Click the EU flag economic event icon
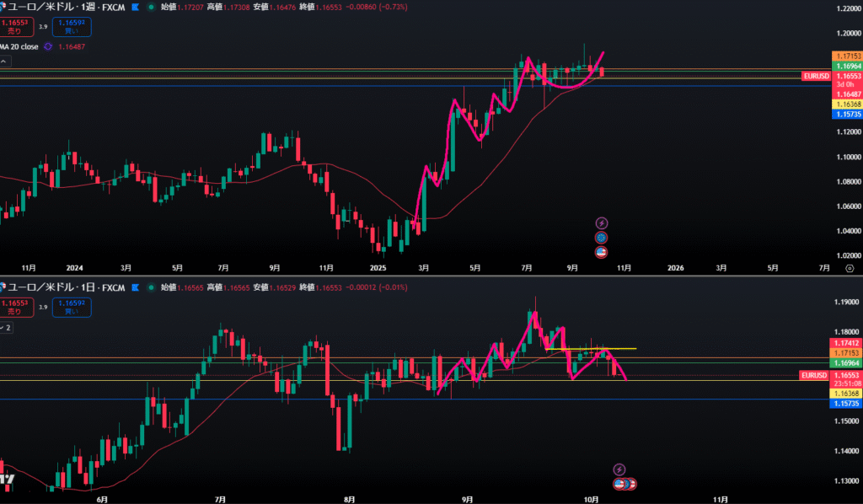 tap(601, 238)
